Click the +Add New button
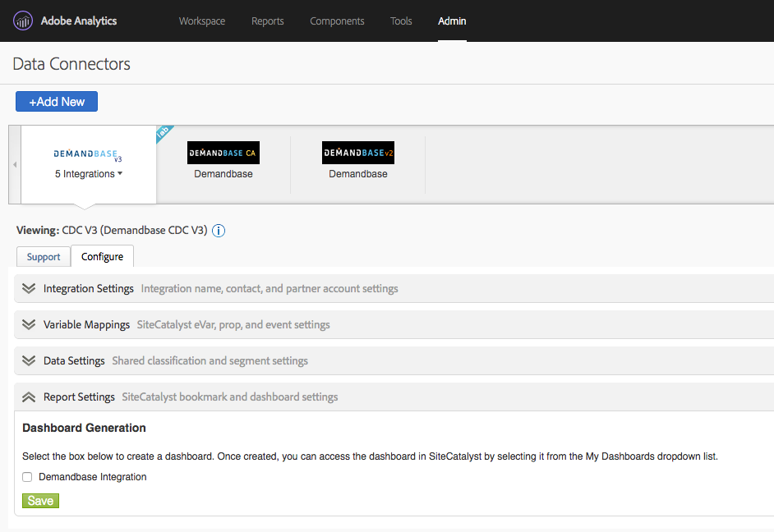Screen dimensions: 774x532 pyautogui.click(x=56, y=102)
